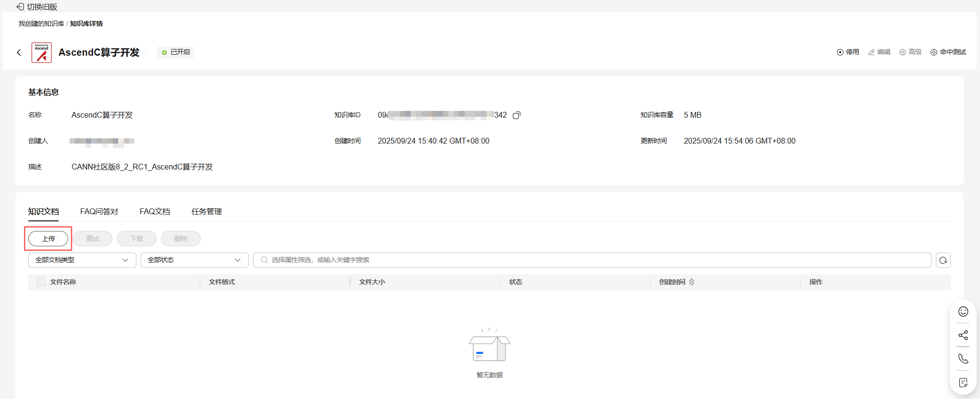The width and height of the screenshot is (980, 399).
Task: Click the 重试 retry button
Action: 93,239
